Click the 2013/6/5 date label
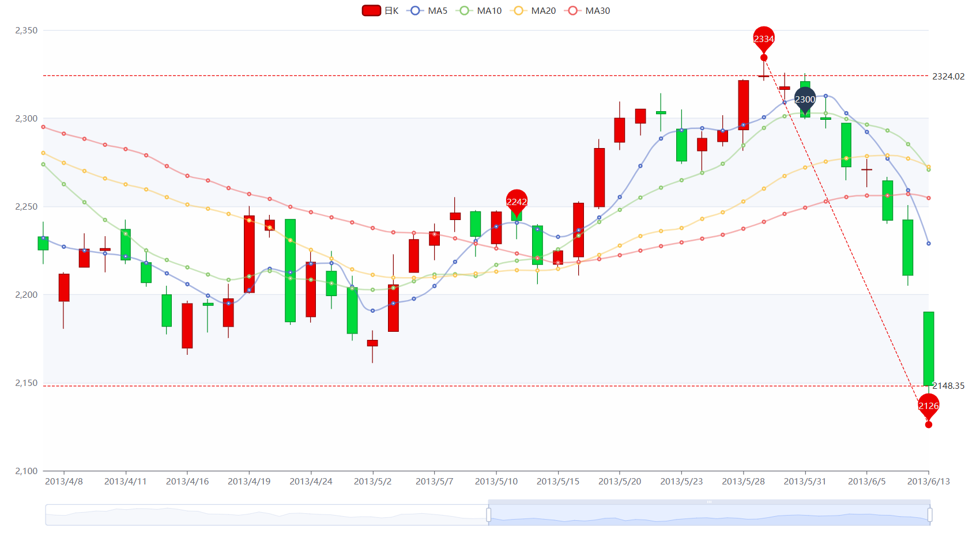 tap(867, 482)
